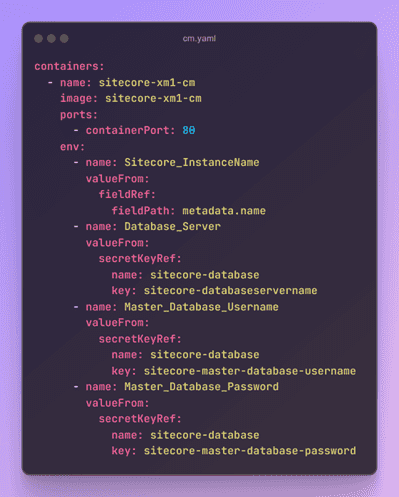This screenshot has width=399, height=497.
Task: Click the first secretKeyRef: key
Action: (x=140, y=259)
